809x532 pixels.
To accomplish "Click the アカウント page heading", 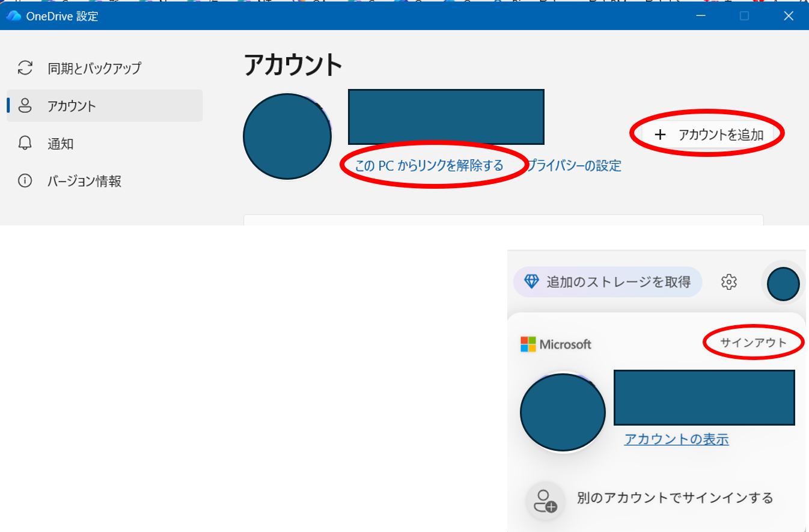I will click(293, 65).
